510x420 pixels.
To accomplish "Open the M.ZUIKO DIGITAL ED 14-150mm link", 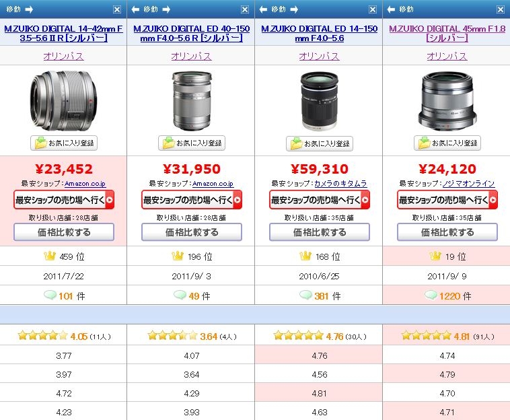I will [320, 33].
